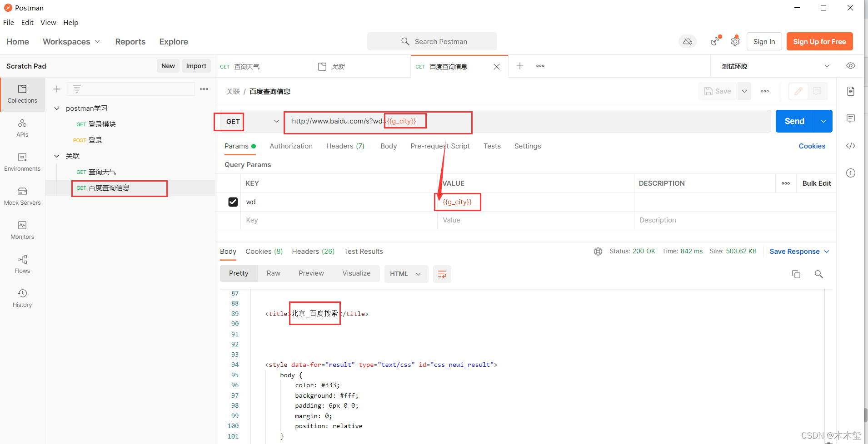Click the network globe icon near Status
The width and height of the screenshot is (868, 444).
coord(598,252)
